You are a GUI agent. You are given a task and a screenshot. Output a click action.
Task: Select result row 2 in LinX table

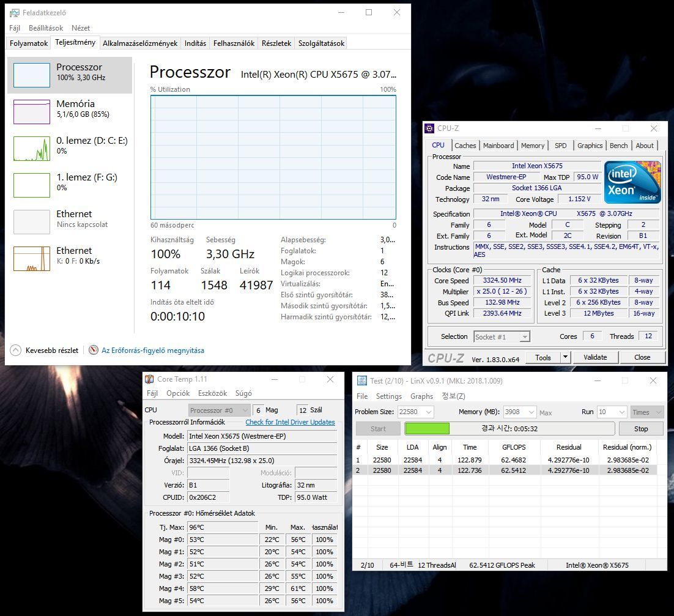[505, 470]
